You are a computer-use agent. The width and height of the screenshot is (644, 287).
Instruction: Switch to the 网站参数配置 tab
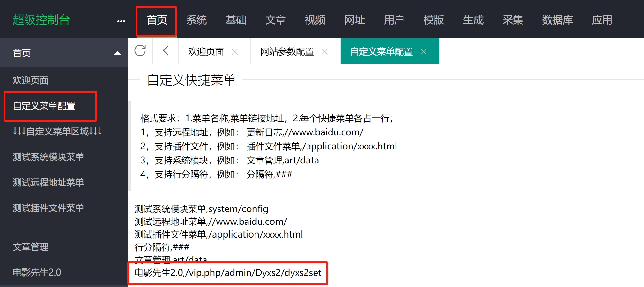click(287, 52)
